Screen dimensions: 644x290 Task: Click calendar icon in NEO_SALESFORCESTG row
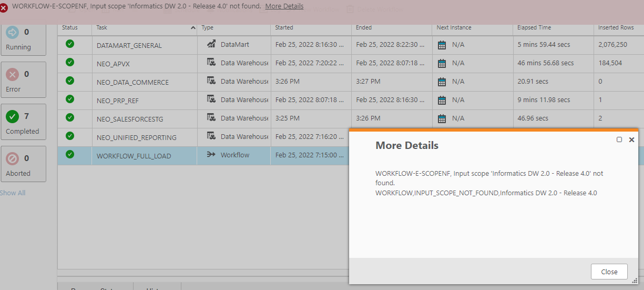pos(442,118)
